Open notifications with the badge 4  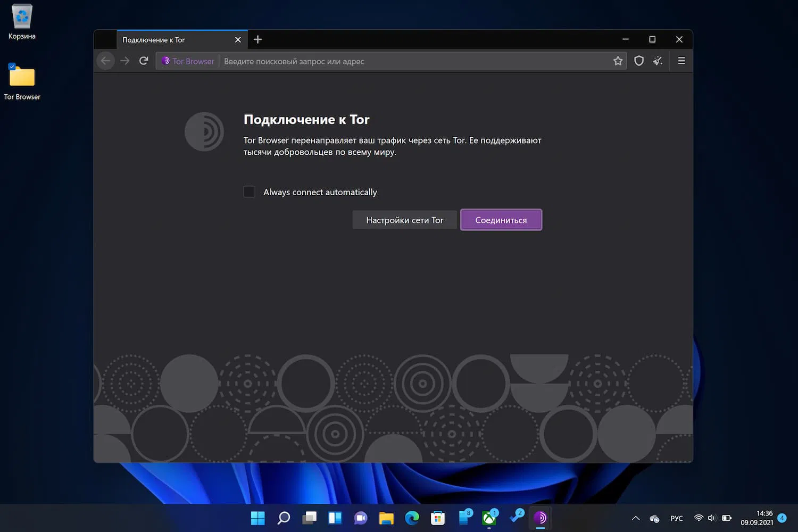point(782,518)
